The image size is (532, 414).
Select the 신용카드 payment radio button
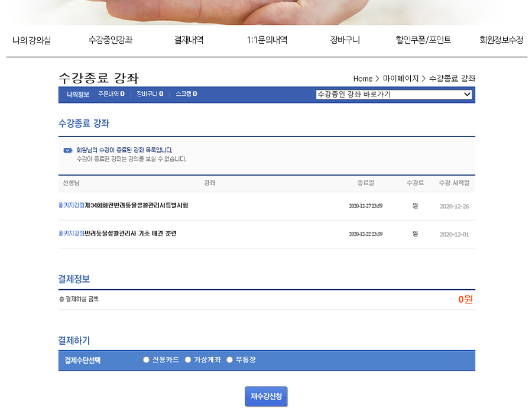146,360
